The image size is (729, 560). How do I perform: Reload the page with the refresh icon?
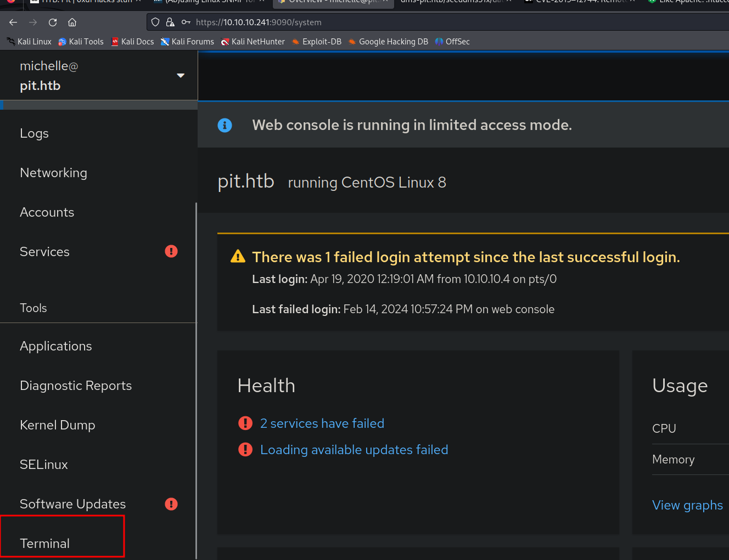[53, 22]
